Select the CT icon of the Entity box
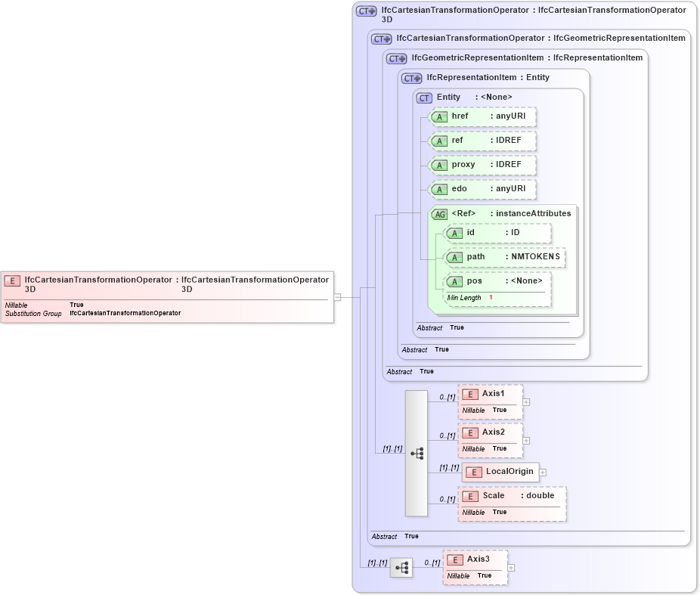This screenshot has height=595, width=700. point(423,97)
